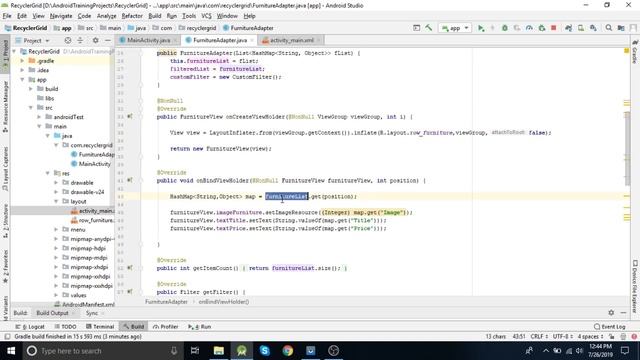Switch to activity_main.xml tab
This screenshot has height=360, width=640.
(x=292, y=40)
